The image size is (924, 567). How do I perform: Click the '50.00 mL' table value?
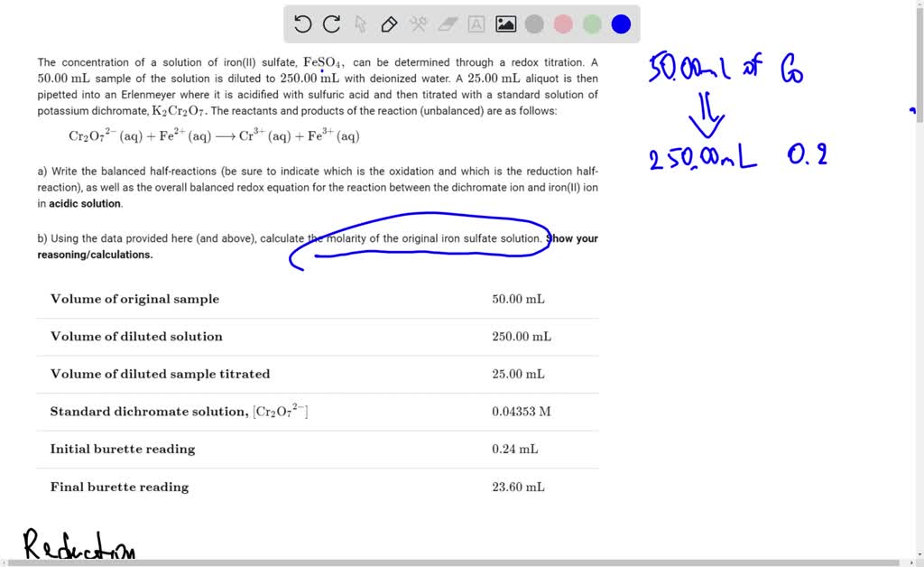[518, 299]
